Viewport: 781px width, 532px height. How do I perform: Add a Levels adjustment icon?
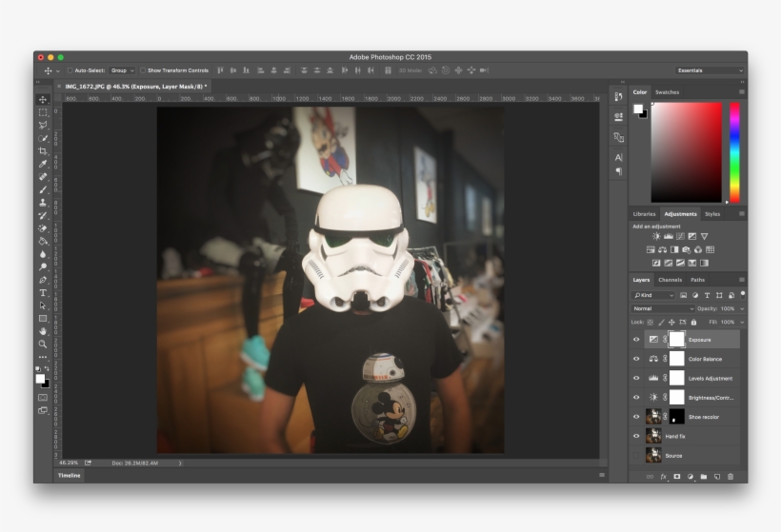(x=669, y=236)
